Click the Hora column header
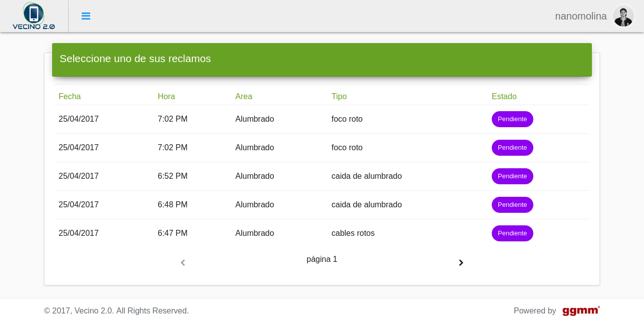The image size is (644, 328). point(166,96)
